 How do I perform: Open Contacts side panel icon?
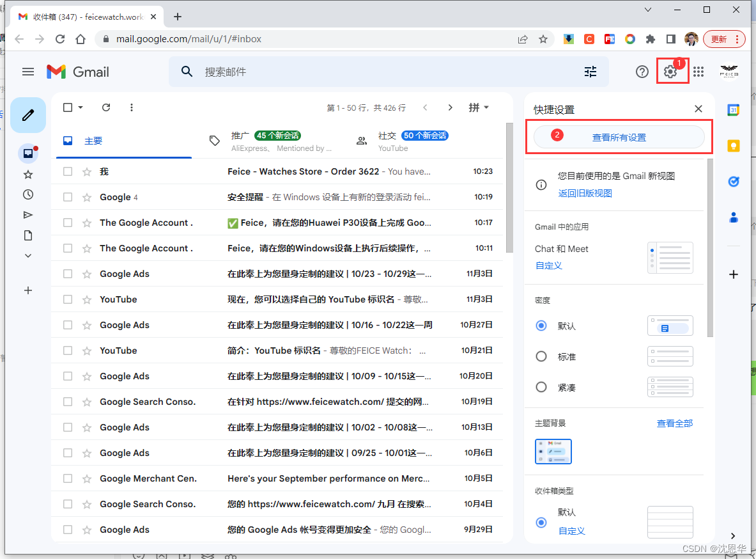(734, 217)
